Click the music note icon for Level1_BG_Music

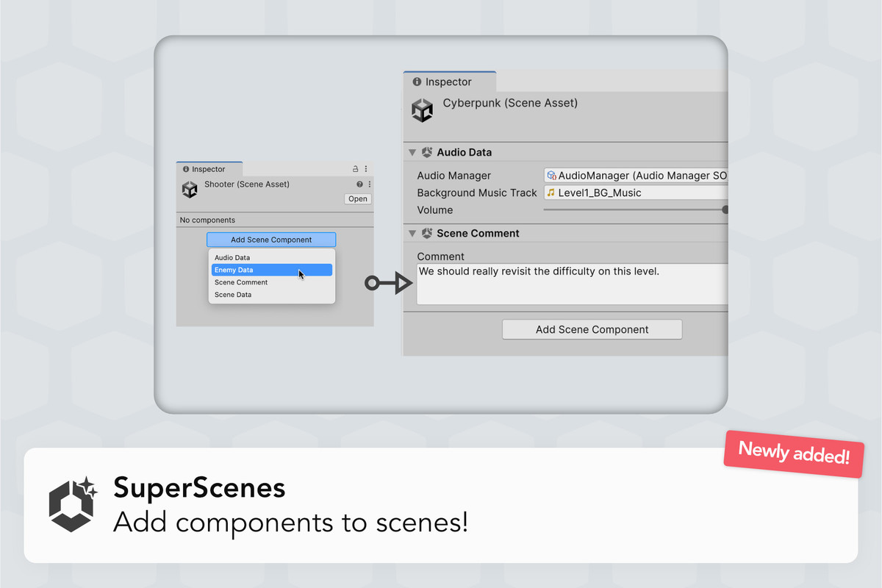point(551,193)
